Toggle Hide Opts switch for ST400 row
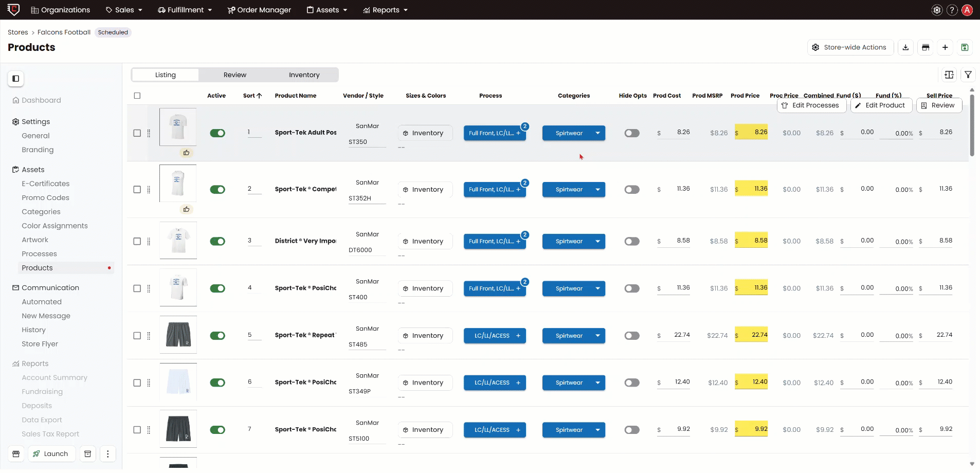 coord(632,288)
